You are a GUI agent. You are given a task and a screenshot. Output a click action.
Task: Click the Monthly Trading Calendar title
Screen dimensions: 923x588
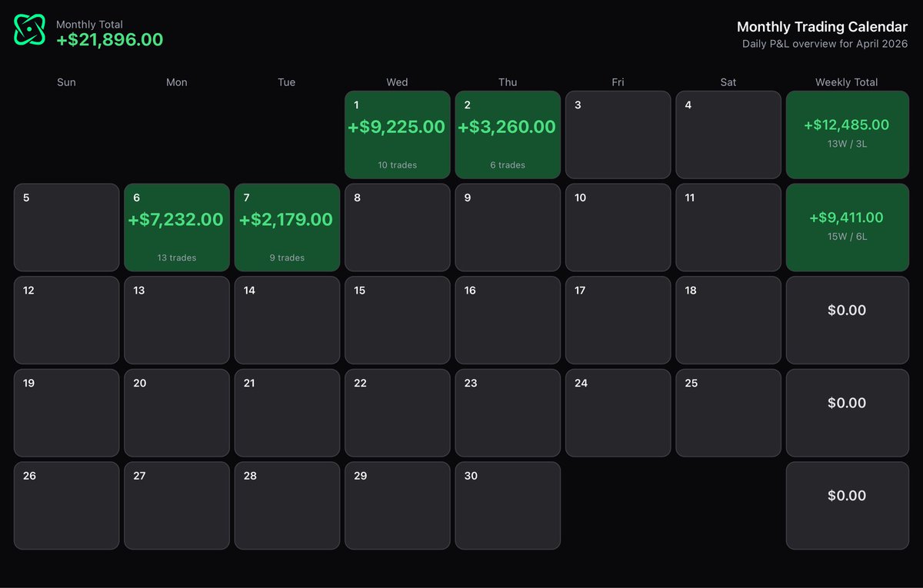pos(822,27)
